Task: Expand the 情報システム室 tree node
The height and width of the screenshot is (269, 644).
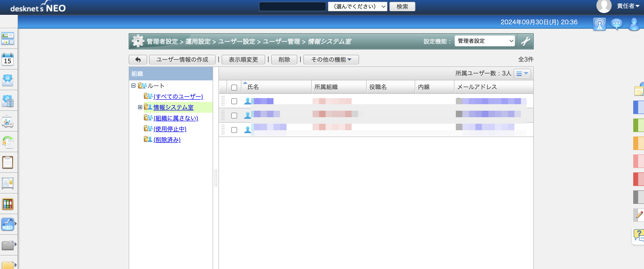Action: pyautogui.click(x=140, y=107)
